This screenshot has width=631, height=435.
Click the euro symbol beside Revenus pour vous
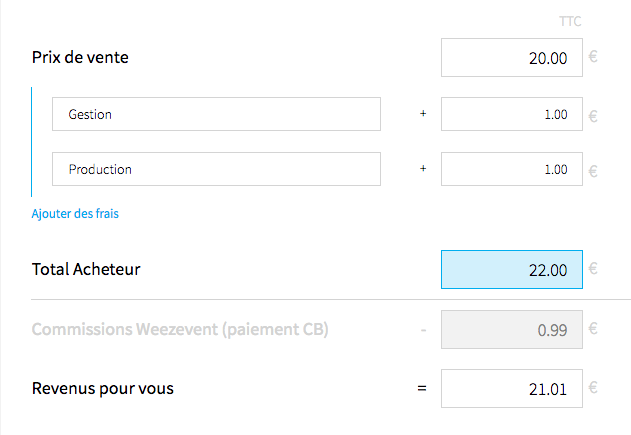(x=593, y=388)
